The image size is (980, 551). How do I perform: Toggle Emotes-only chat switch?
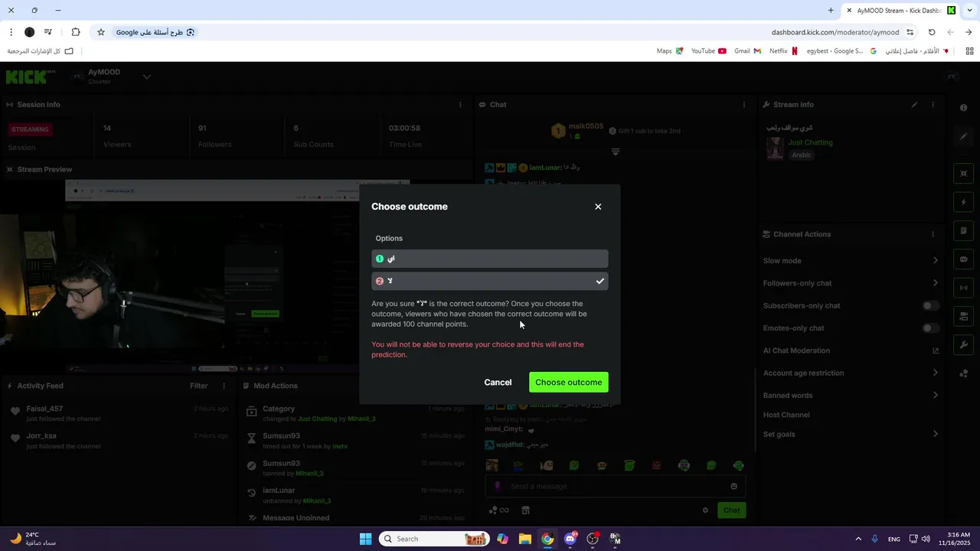[x=930, y=328]
